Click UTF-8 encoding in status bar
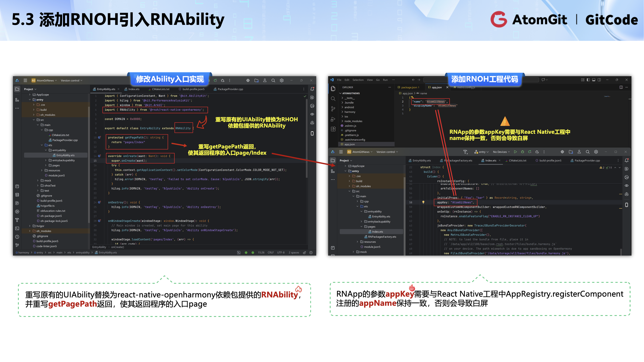Screen dimensions: 644x362 point(281,253)
